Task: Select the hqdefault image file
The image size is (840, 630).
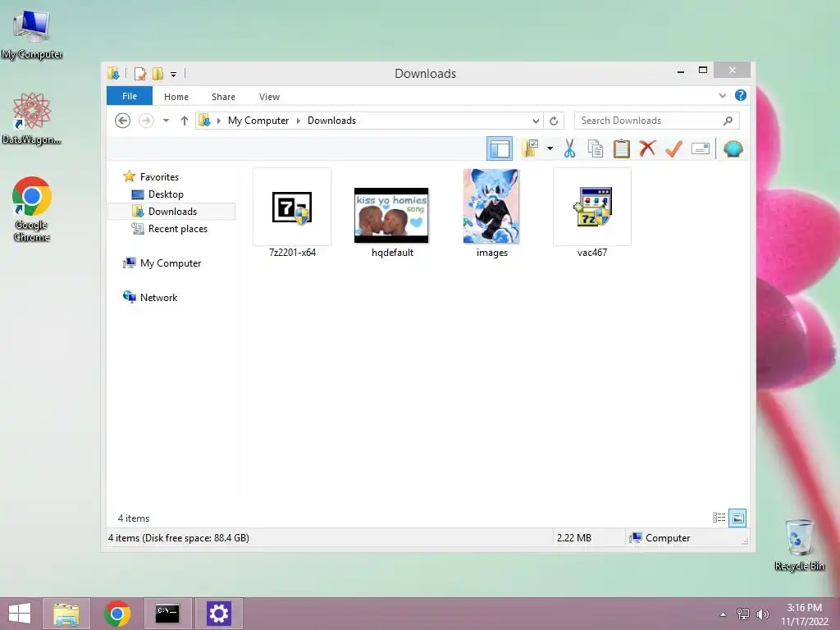Action: tap(391, 221)
